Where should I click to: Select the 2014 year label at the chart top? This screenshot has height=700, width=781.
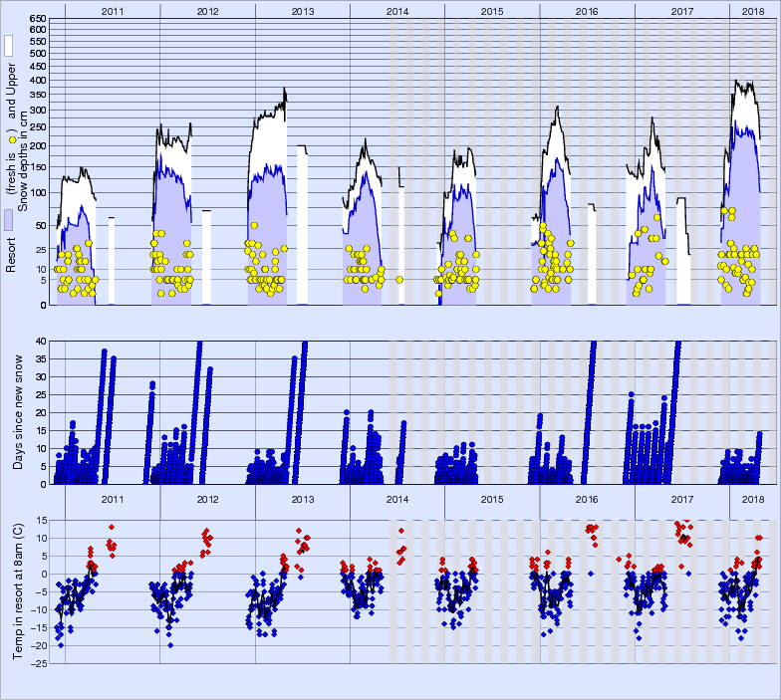(x=396, y=10)
